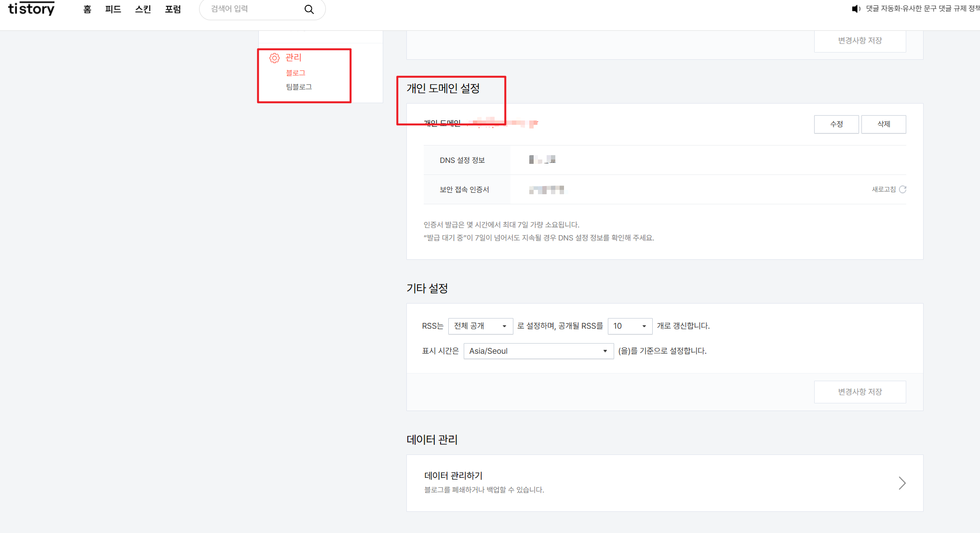Click the 관리 gear icon
The image size is (980, 533).
pyautogui.click(x=274, y=58)
